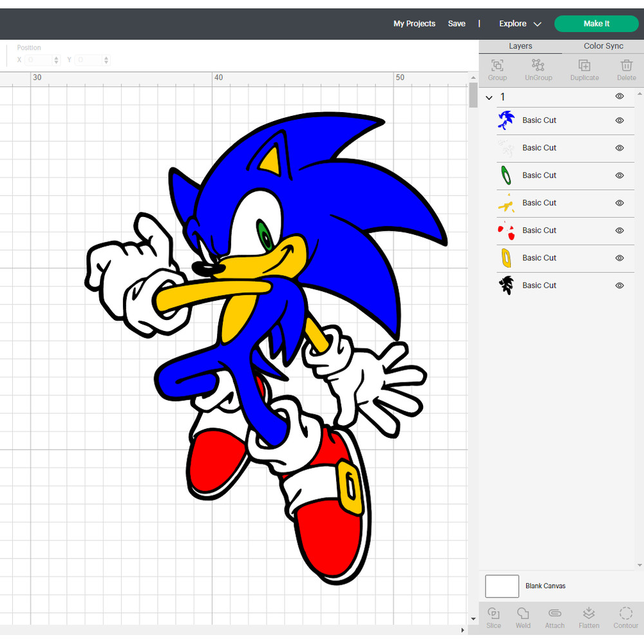Hide the blue Sonic Basic Cut layer
The width and height of the screenshot is (644, 644).
tap(619, 120)
